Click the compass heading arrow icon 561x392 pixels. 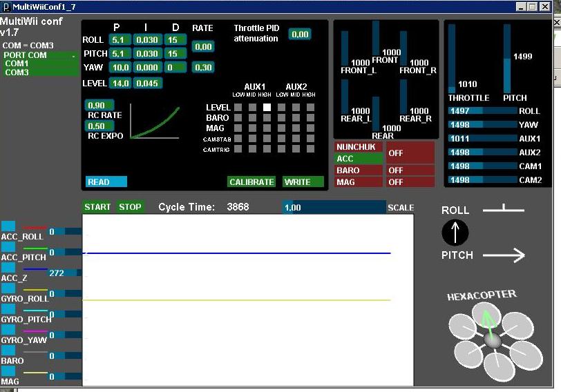[x=455, y=233]
